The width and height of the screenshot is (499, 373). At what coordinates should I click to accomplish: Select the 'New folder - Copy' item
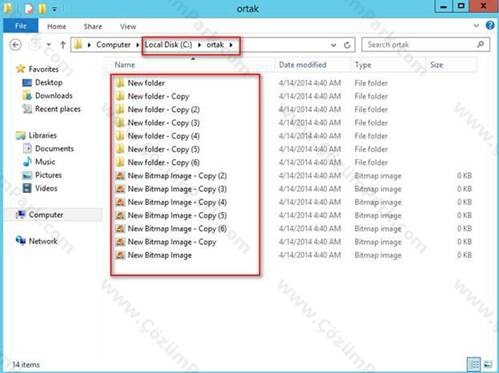pos(158,96)
